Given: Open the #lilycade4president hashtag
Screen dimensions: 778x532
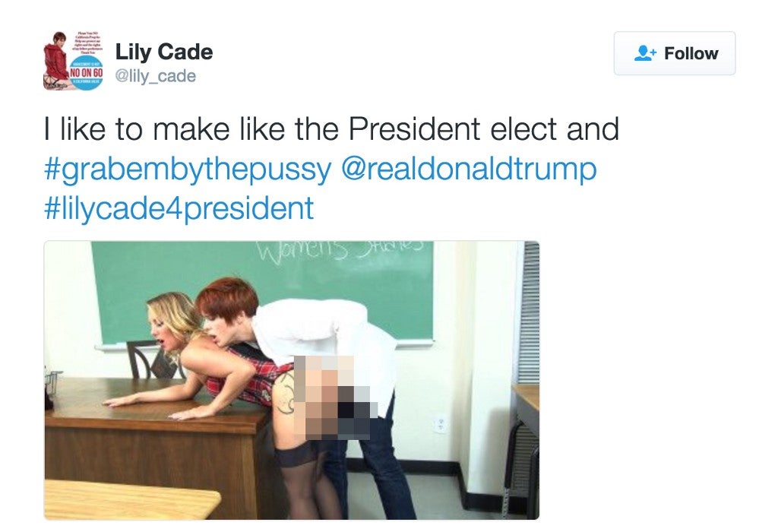Looking at the screenshot, I should coord(179,208).
